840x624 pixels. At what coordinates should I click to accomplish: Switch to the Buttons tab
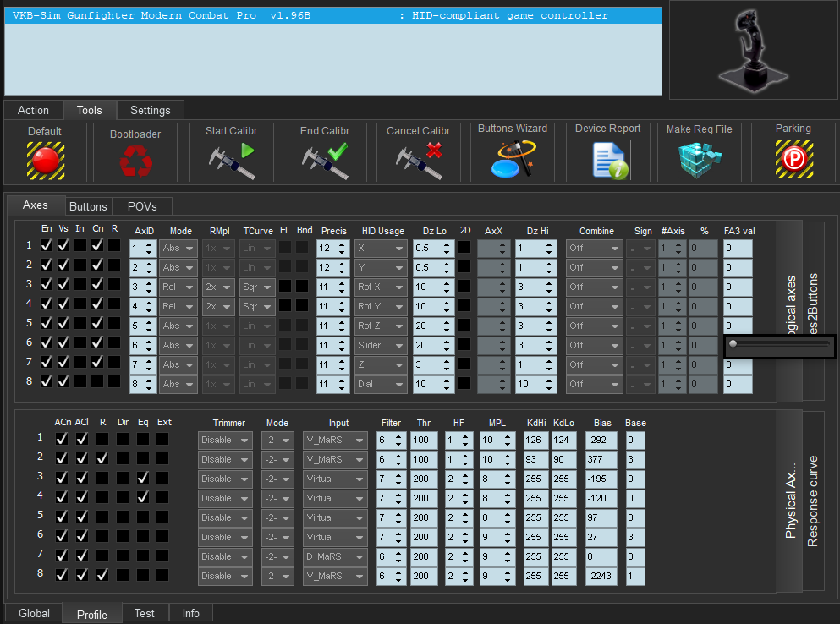click(x=88, y=206)
